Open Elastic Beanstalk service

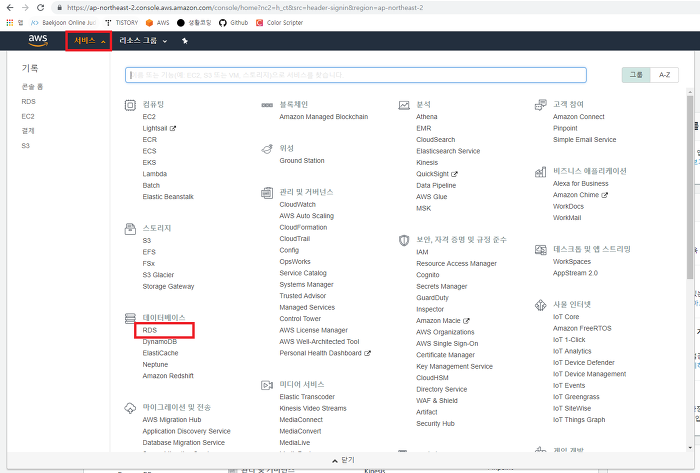[168, 197]
